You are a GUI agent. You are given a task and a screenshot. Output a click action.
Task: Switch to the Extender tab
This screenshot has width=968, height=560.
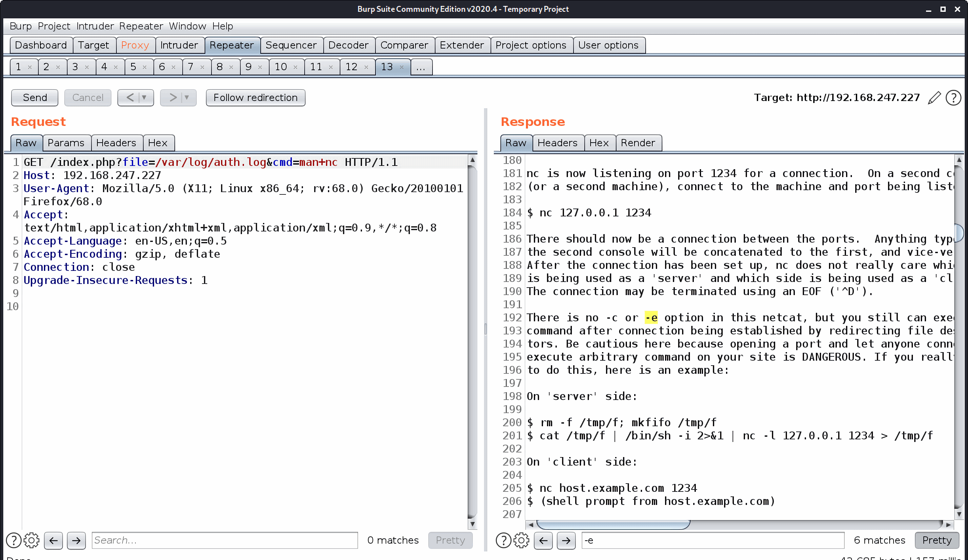point(462,45)
